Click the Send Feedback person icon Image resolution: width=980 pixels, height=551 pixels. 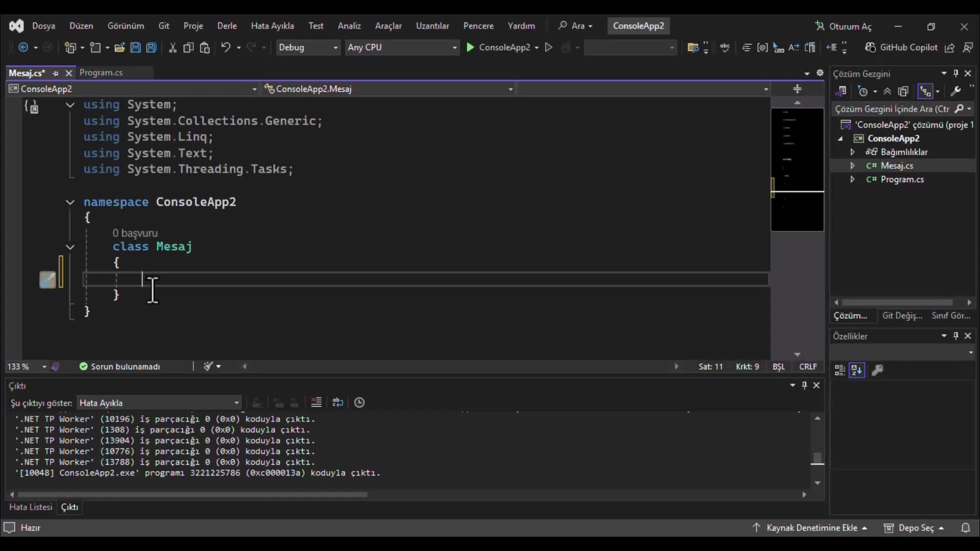point(968,47)
